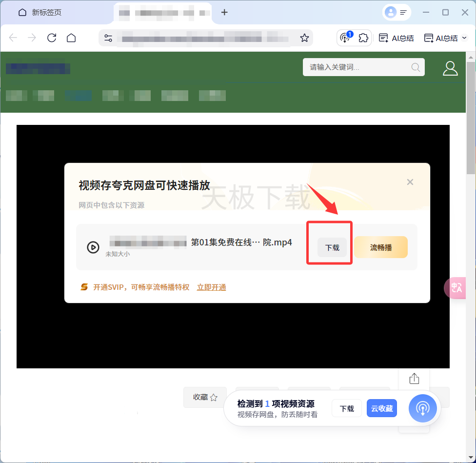Click the round blue video sniffer button

[x=422, y=408]
